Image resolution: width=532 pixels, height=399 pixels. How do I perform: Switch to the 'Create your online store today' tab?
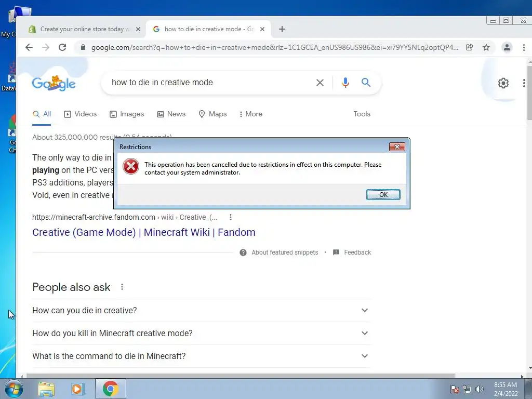[85, 29]
